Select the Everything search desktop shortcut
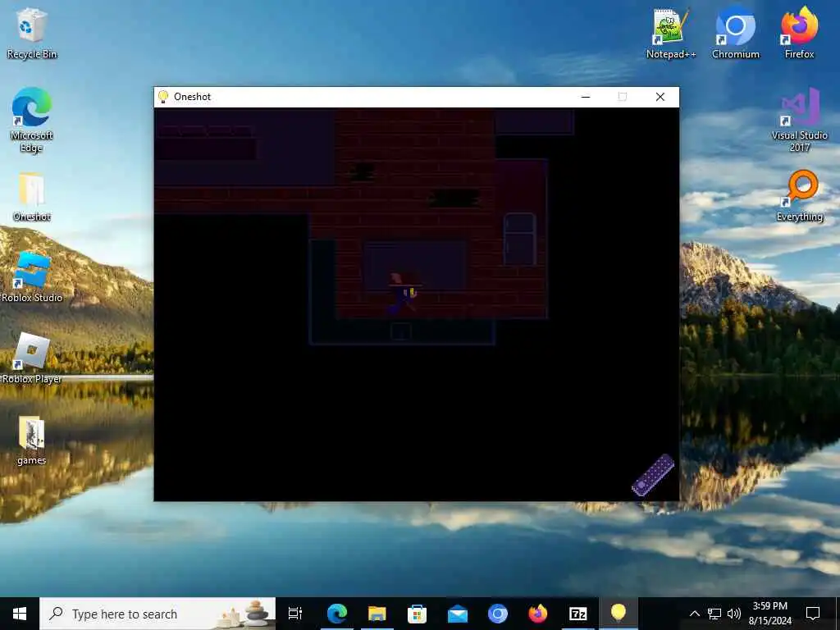 (x=799, y=196)
